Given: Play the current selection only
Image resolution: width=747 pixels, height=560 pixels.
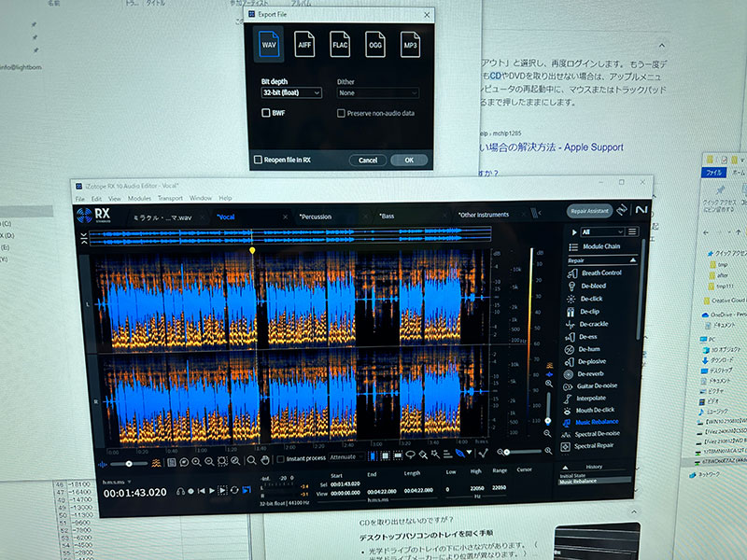Looking at the screenshot, I should click(222, 491).
